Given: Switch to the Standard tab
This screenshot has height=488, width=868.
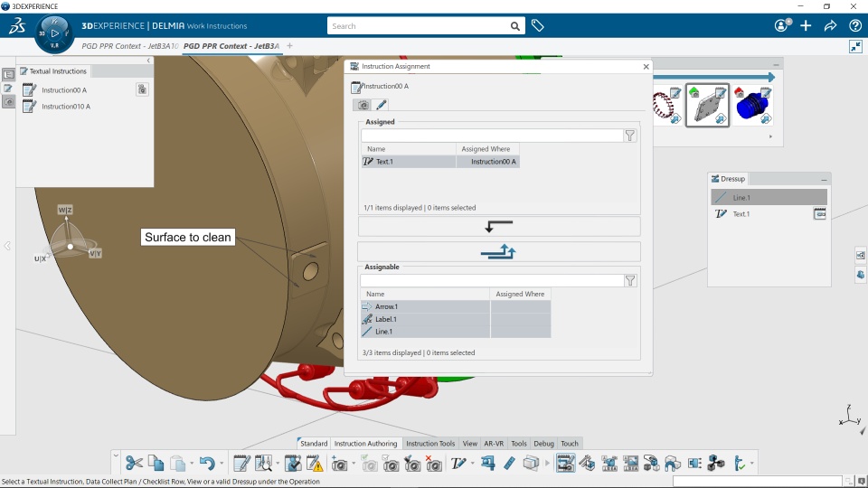Looking at the screenshot, I should pyautogui.click(x=314, y=443).
